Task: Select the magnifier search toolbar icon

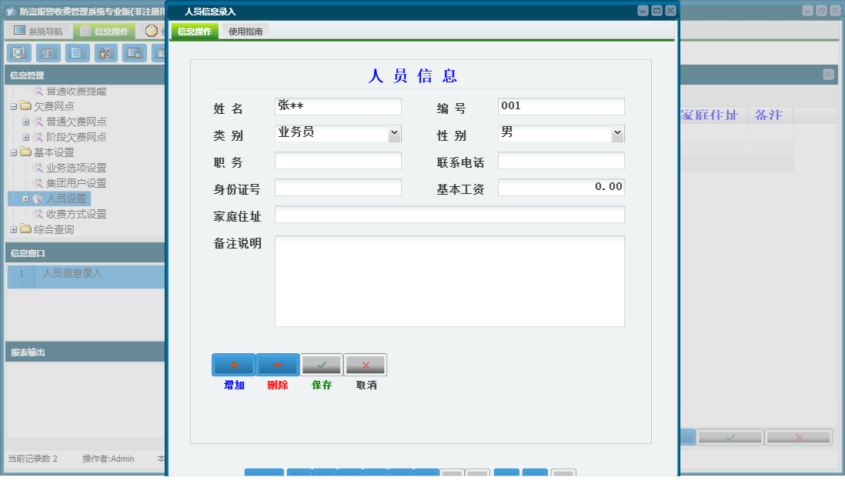Action: coord(19,52)
